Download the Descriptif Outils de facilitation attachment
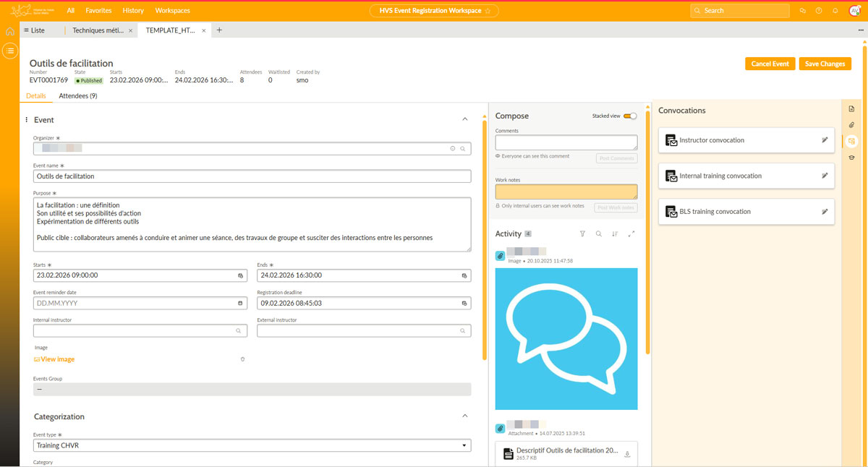 627,454
